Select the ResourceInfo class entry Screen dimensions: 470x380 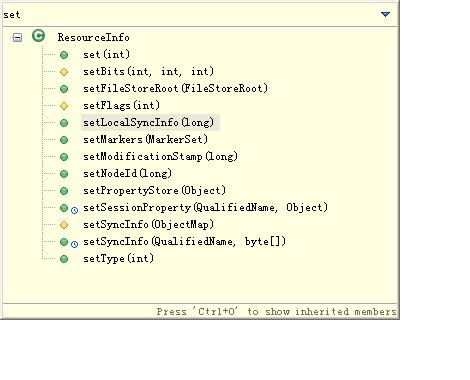(x=94, y=37)
